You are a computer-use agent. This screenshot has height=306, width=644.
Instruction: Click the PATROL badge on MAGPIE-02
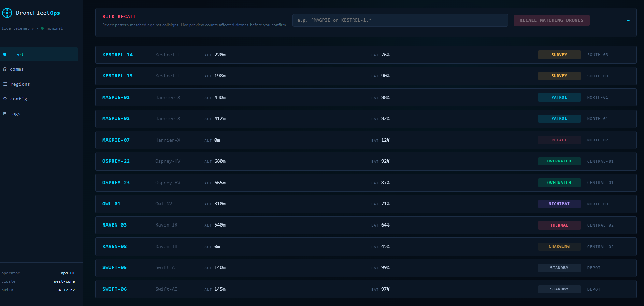[x=559, y=119]
